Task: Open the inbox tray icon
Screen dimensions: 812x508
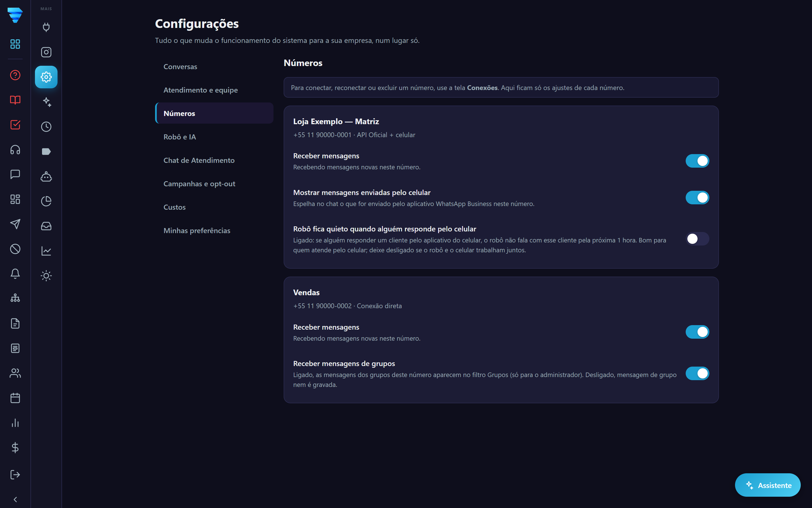Action: pos(46,226)
